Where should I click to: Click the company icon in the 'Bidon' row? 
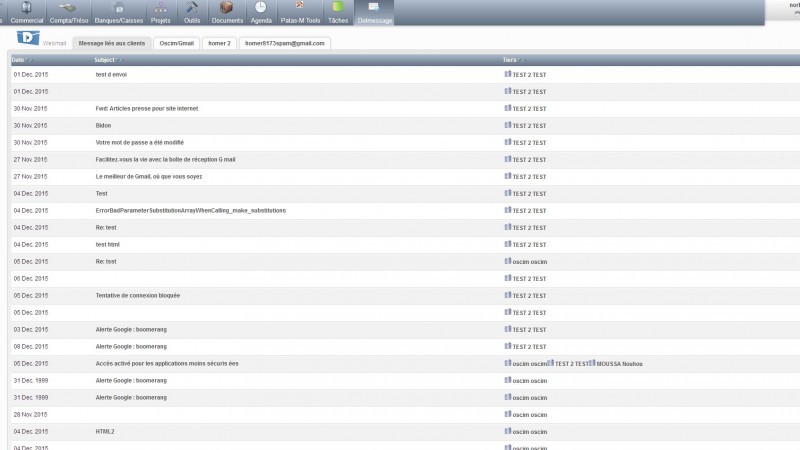pos(508,125)
